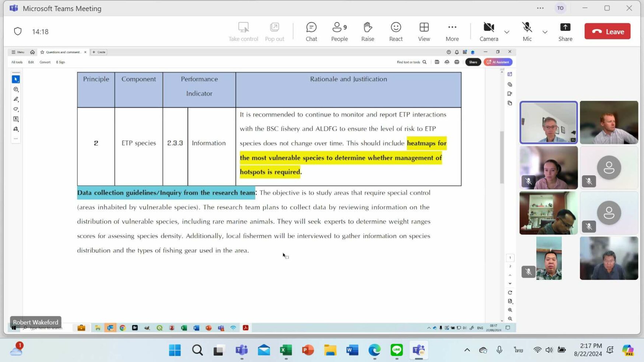Image resolution: width=644 pixels, height=362 pixels.
Task: Open the React emoji picker
Action: pos(396,31)
